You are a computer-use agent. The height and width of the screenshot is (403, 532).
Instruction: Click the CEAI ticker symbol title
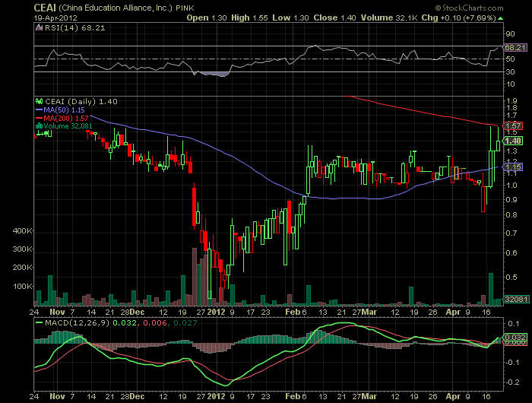click(x=45, y=8)
